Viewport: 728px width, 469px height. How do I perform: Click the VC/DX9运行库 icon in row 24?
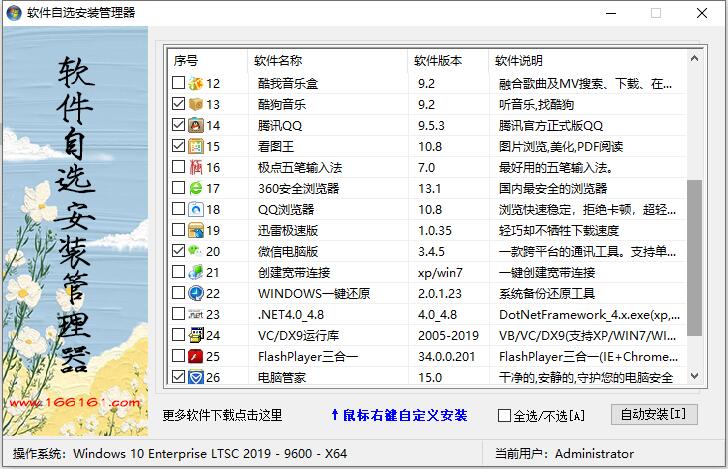[x=195, y=335]
